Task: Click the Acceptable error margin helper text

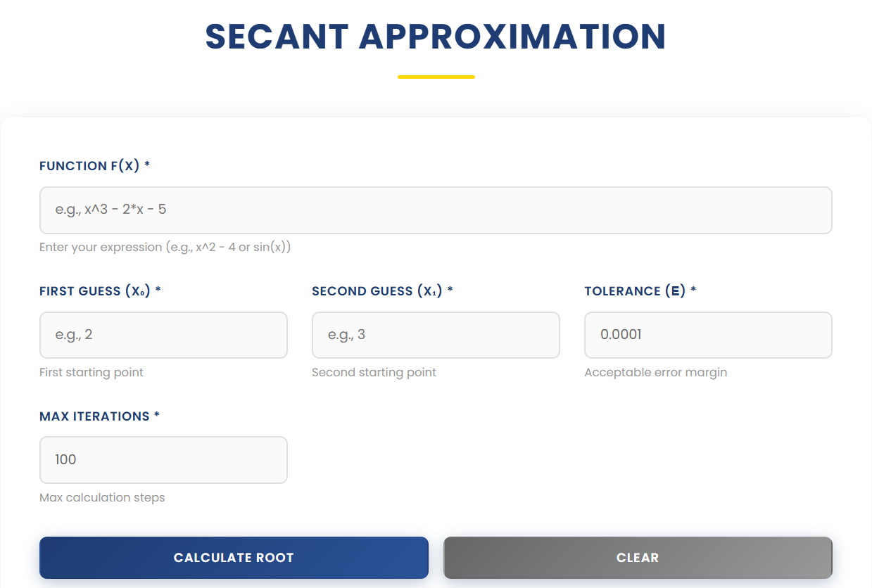Action: coord(656,372)
